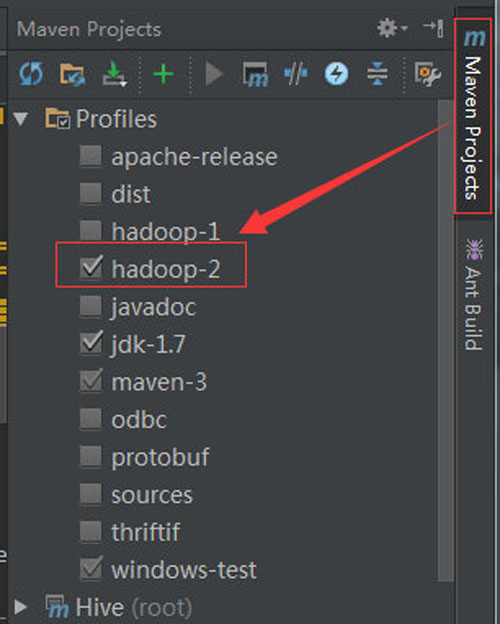Image resolution: width=500 pixels, height=624 pixels.
Task: Open the Execute Maven Goal icon
Action: point(255,74)
